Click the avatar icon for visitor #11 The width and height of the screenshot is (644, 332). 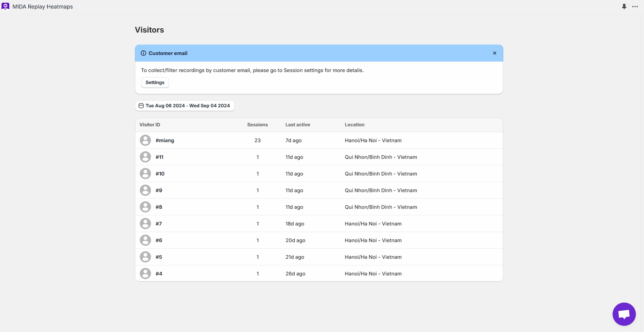pyautogui.click(x=145, y=157)
